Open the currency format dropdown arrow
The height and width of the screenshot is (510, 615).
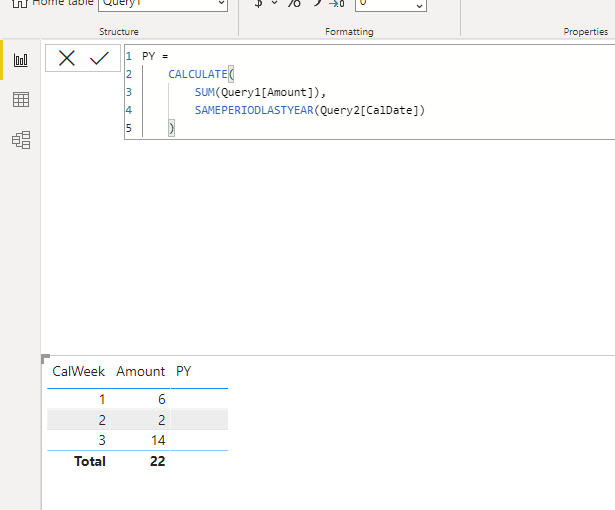coord(275,3)
